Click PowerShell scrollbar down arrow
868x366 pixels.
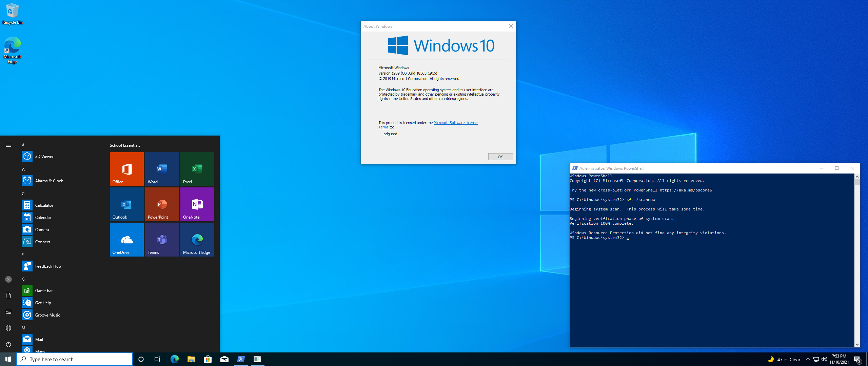coord(857,345)
